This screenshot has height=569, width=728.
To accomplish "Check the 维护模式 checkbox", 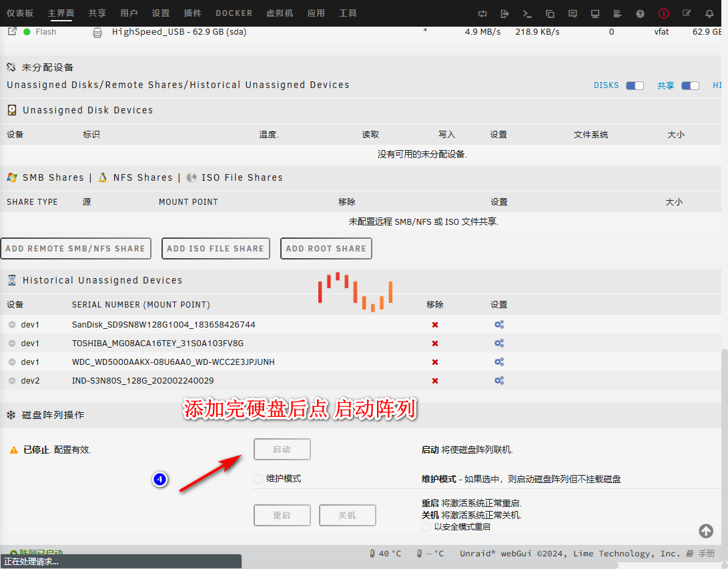I will [258, 479].
